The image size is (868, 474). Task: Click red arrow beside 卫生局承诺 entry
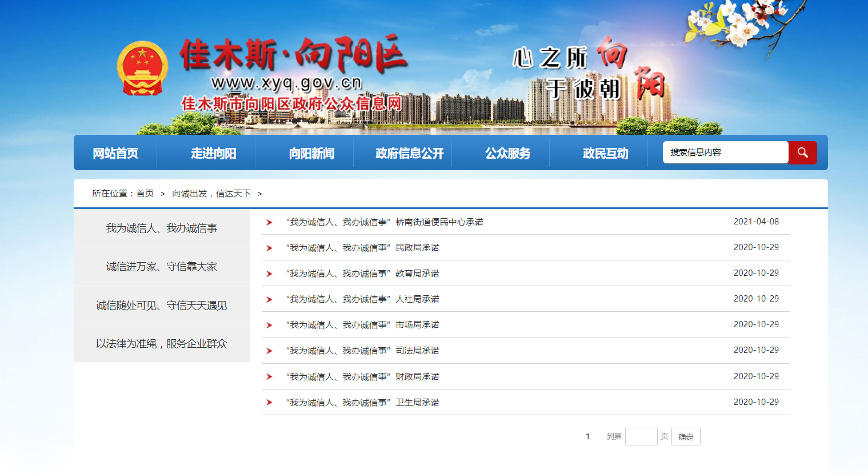[269, 403]
